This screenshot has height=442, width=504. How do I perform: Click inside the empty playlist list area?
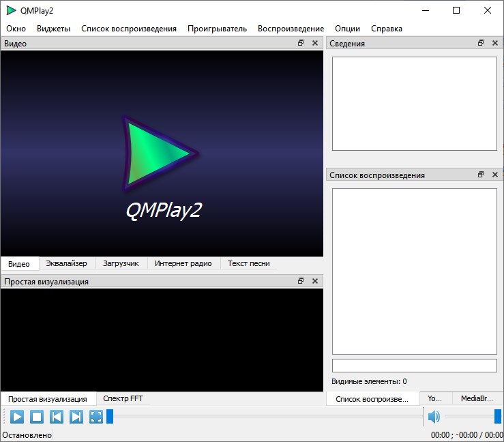coord(415,271)
